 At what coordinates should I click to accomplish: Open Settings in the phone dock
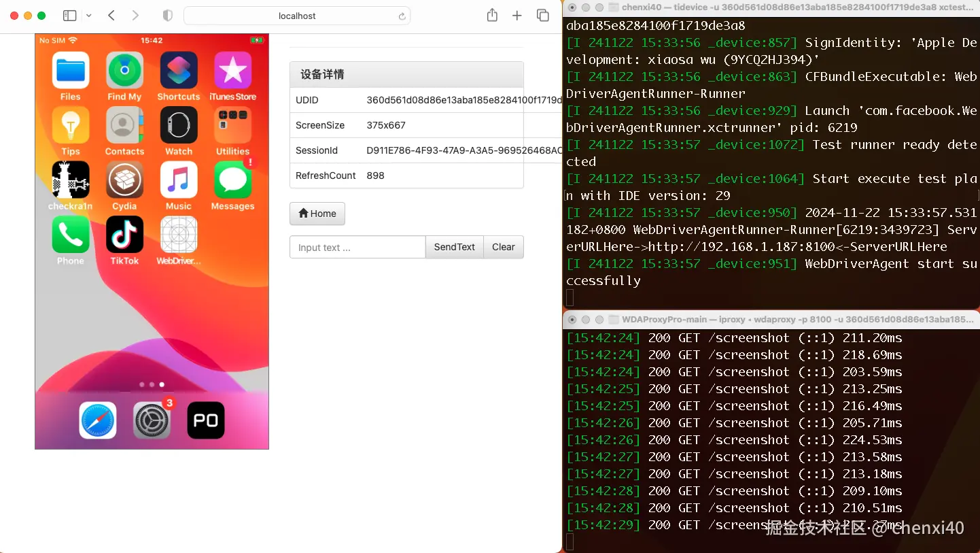(152, 420)
